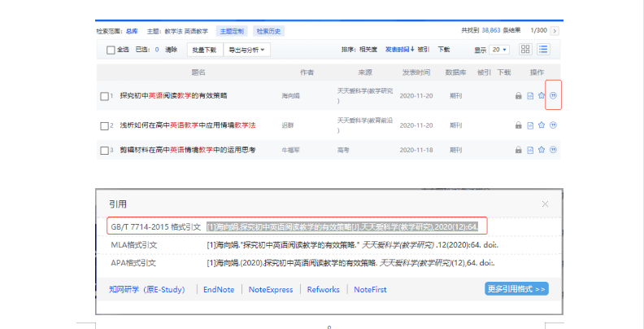The image size is (644, 329).
Task: Click the quote icon for result 1
Action: pyautogui.click(x=553, y=95)
